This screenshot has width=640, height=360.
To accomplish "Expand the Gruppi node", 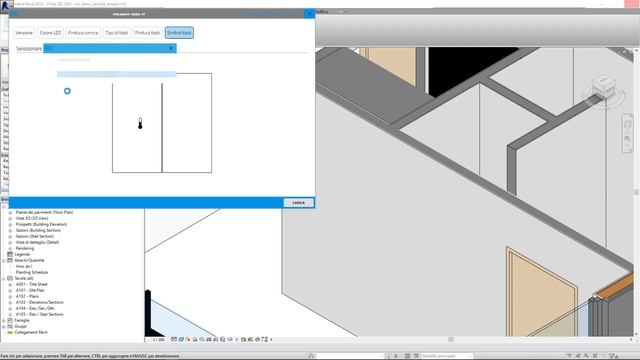I will click(x=4, y=327).
